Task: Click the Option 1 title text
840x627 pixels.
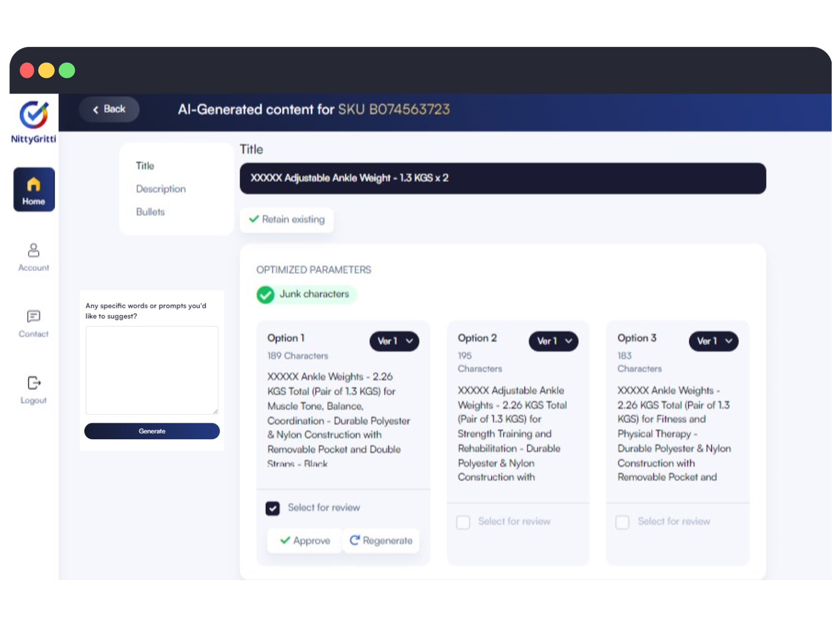Action: (x=339, y=420)
